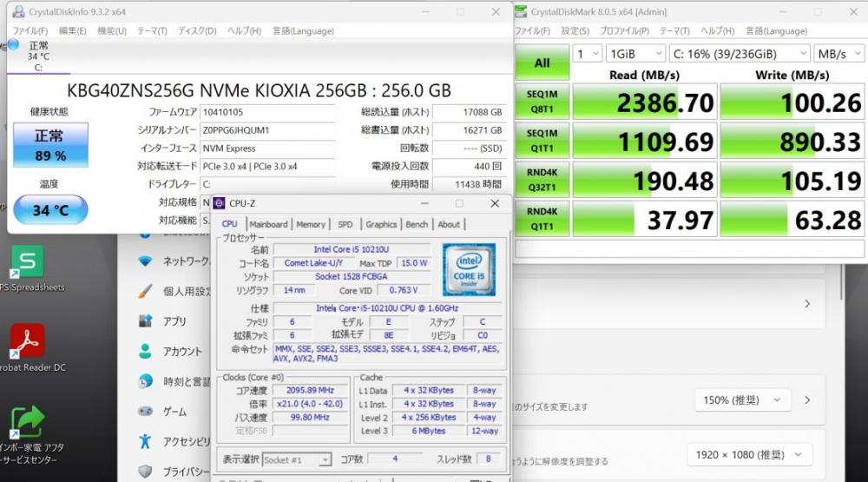Select アカウント in the Settings sidebar
The image size is (868, 482).
coord(182,351)
